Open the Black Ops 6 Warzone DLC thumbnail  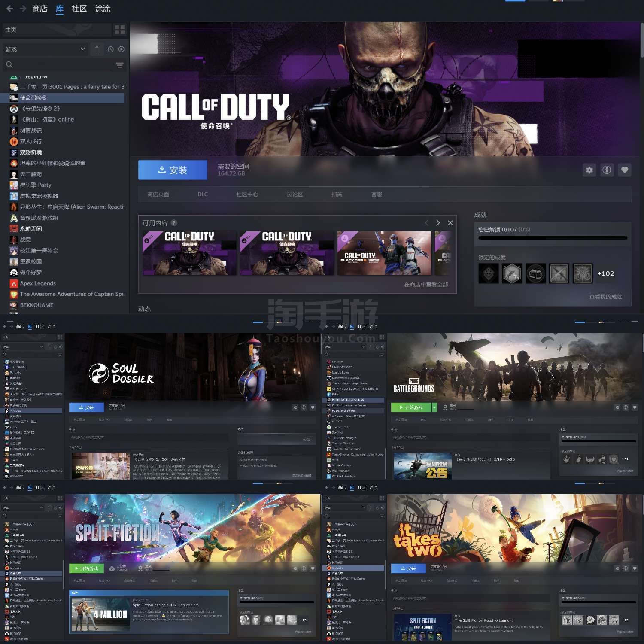point(384,253)
